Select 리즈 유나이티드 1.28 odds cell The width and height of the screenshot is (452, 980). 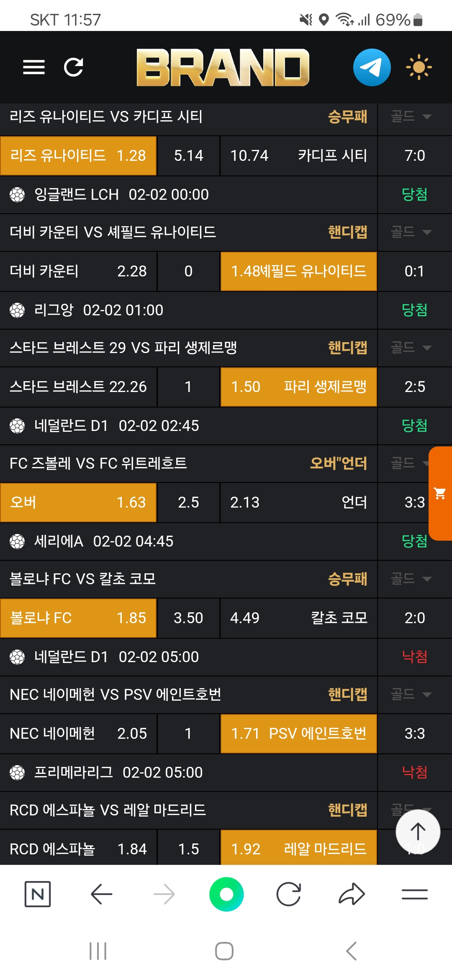tap(78, 156)
